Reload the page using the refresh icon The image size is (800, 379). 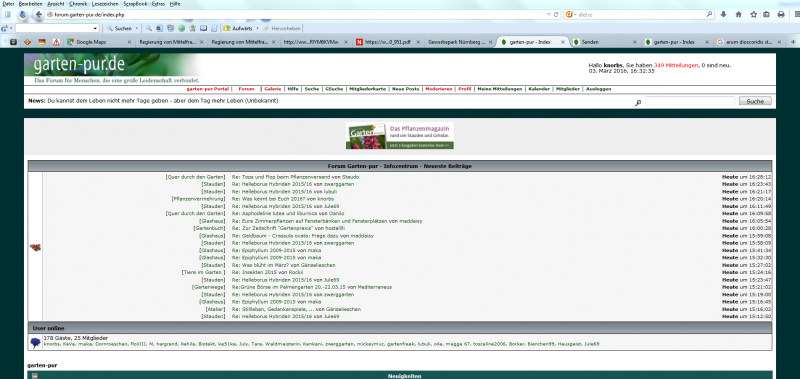556,15
